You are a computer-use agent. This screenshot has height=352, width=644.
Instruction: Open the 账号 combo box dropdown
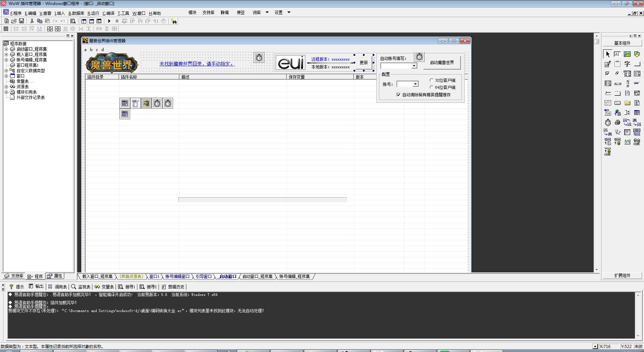point(416,84)
